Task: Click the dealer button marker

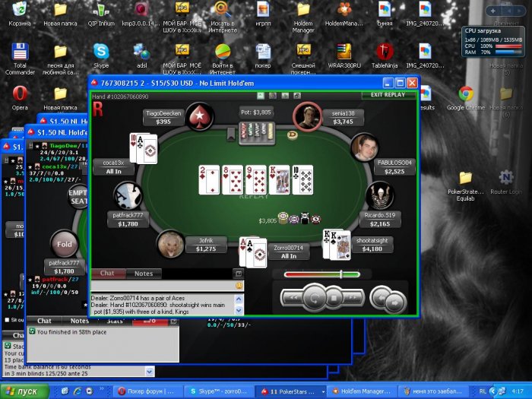Action: coord(292,135)
